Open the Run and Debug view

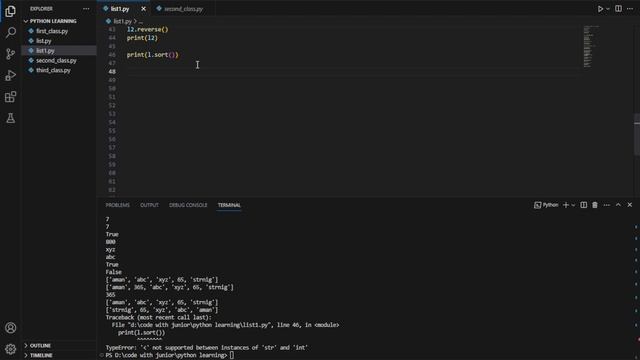[11, 76]
